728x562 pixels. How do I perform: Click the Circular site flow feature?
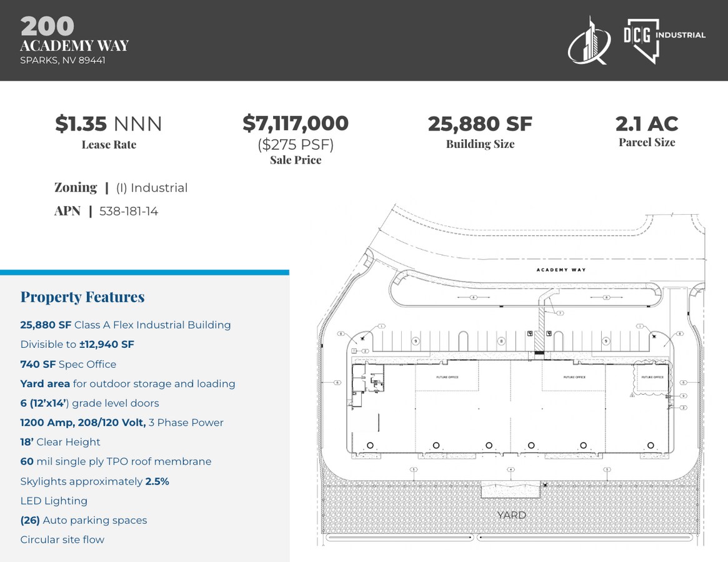coord(62,540)
